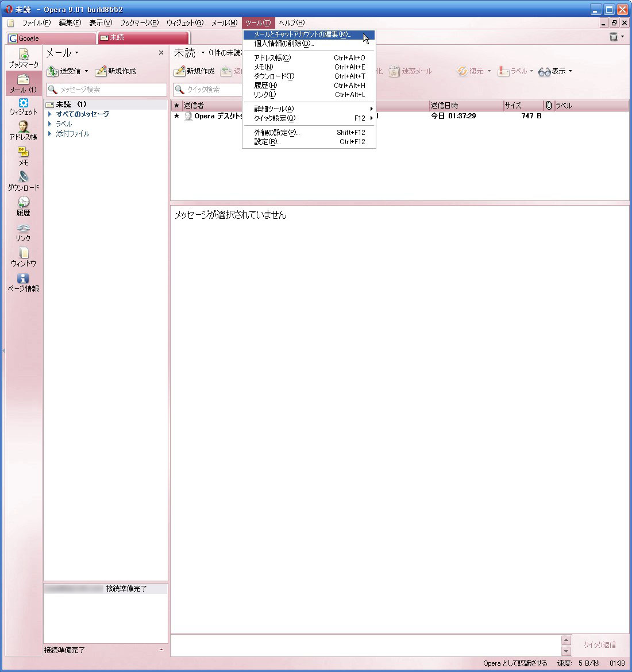The image size is (632, 672).
Task: Expand 添付ファイル tree node
Action: pos(50,134)
